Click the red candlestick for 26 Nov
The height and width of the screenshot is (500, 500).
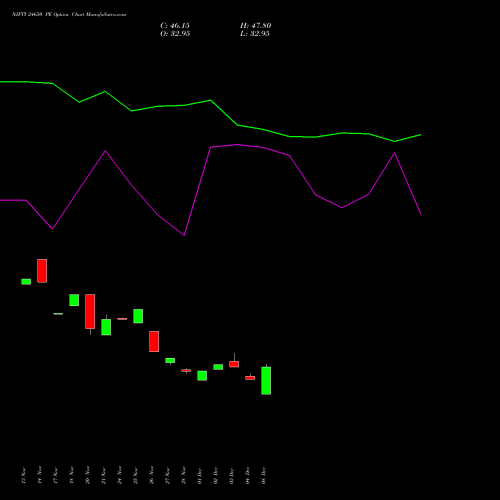click(154, 341)
